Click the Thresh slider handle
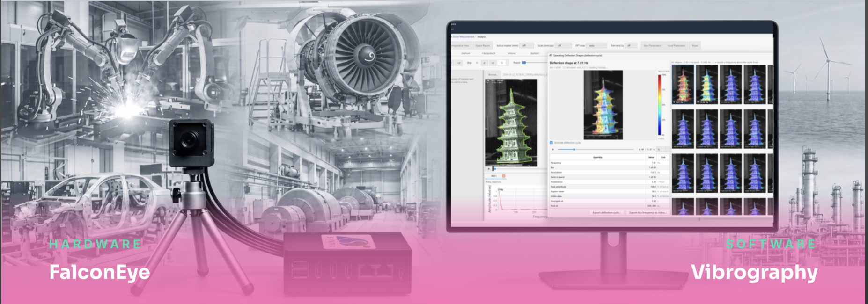868x304 pixels. click(524, 63)
